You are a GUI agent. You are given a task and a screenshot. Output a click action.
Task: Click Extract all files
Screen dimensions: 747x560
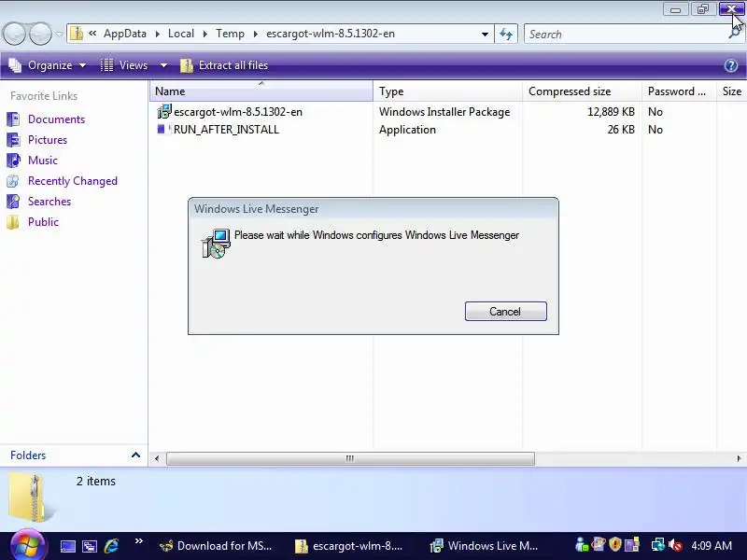224,65
